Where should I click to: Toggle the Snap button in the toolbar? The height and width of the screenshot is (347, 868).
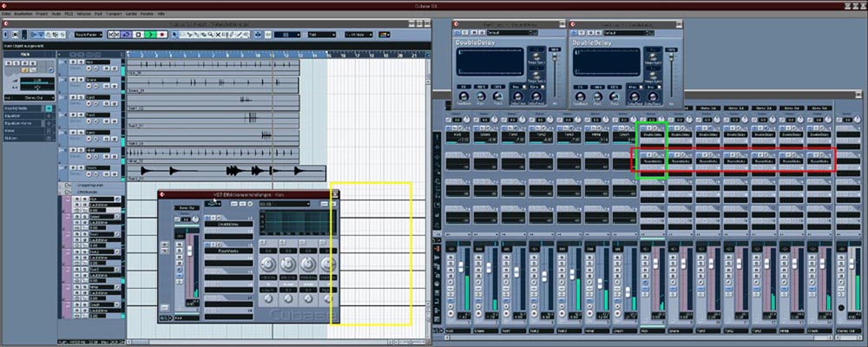coord(268,35)
